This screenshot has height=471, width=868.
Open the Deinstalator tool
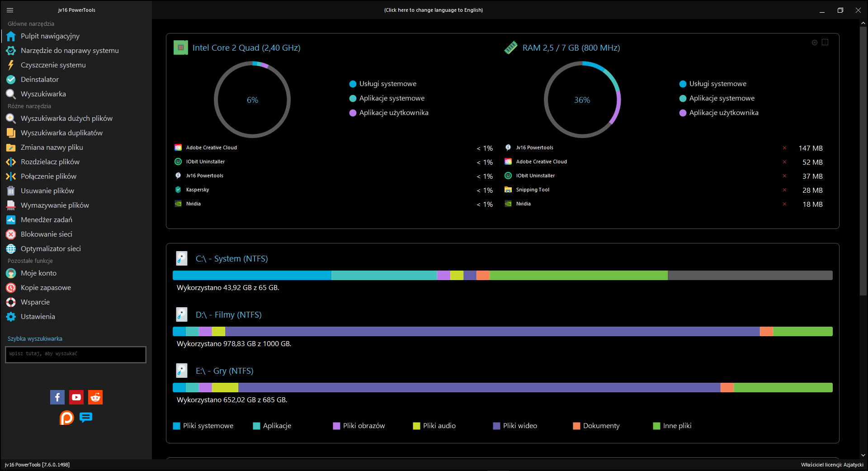coord(40,80)
